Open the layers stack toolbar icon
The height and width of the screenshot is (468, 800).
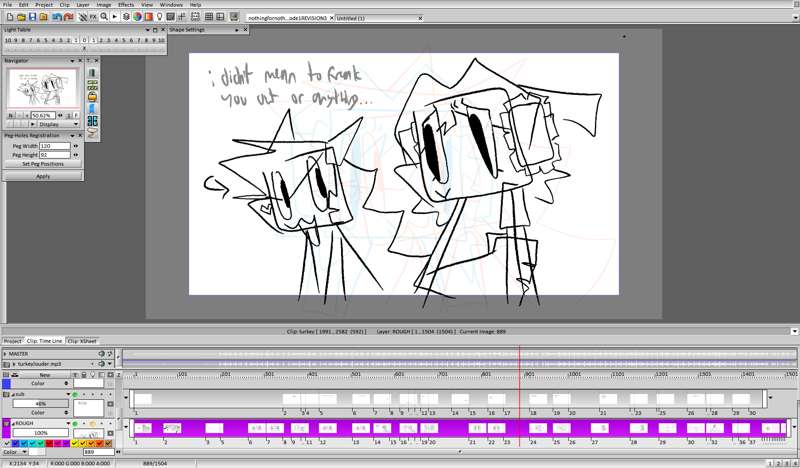(126, 17)
